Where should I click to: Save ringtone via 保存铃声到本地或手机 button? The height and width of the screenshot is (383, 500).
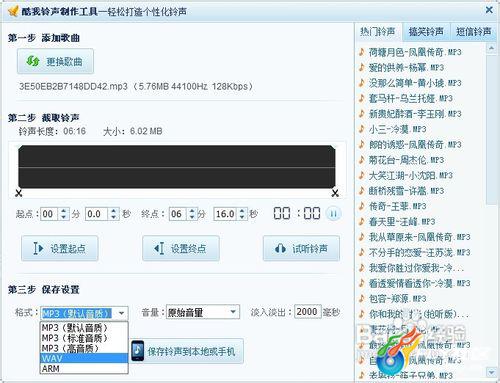click(x=187, y=351)
